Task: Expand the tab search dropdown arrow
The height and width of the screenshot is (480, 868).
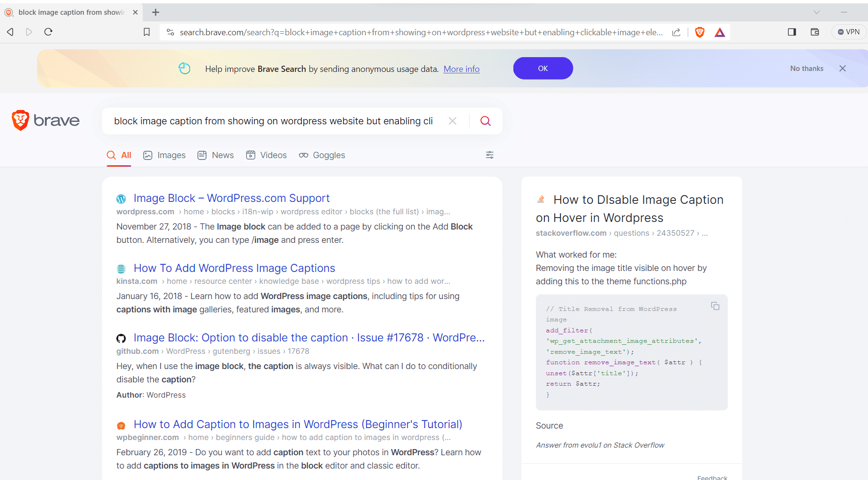Action: click(x=817, y=12)
